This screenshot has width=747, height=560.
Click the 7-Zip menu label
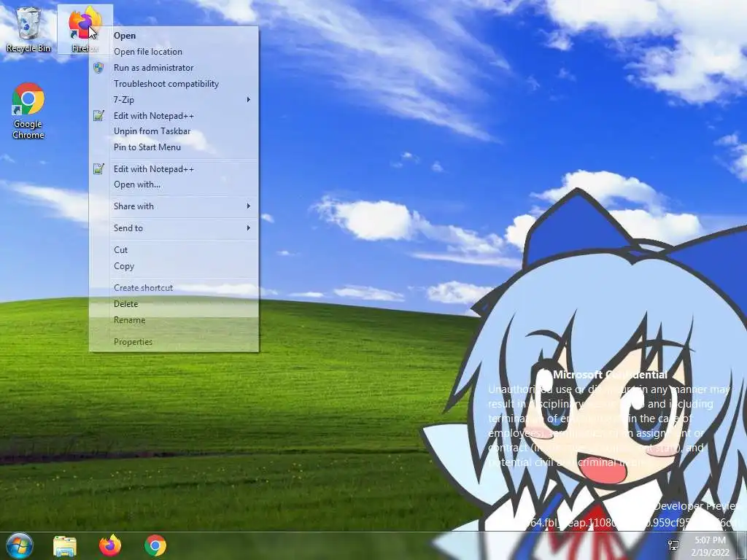(x=123, y=99)
